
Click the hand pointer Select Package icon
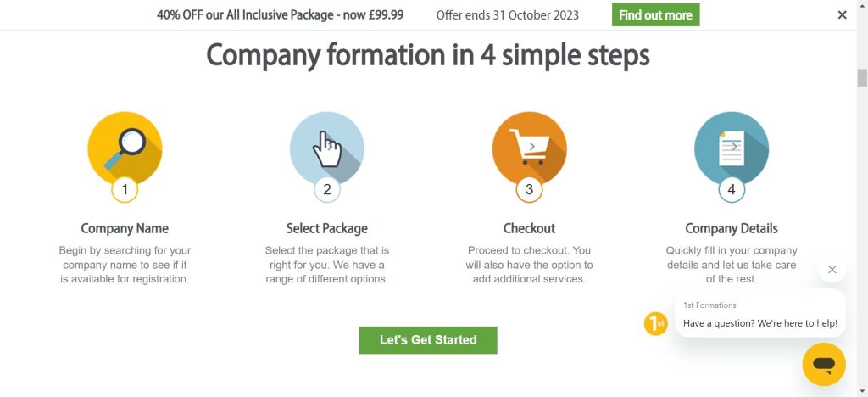(x=327, y=148)
